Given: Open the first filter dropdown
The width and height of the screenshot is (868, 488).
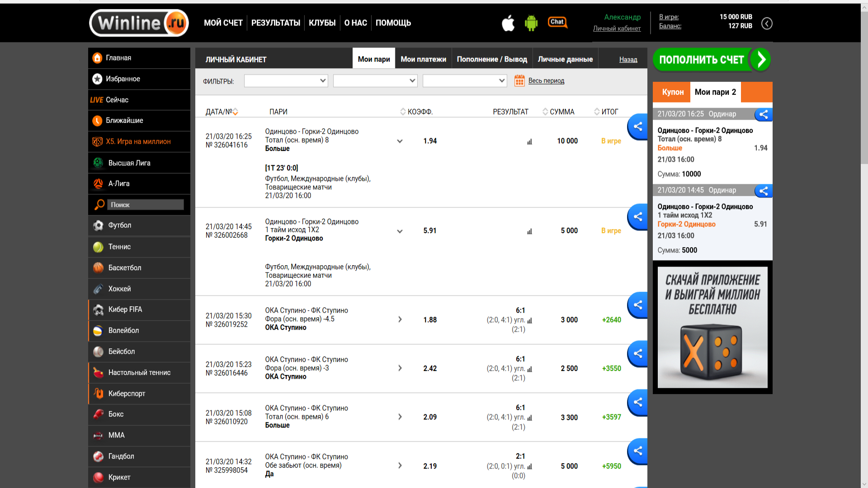Looking at the screenshot, I should (286, 81).
